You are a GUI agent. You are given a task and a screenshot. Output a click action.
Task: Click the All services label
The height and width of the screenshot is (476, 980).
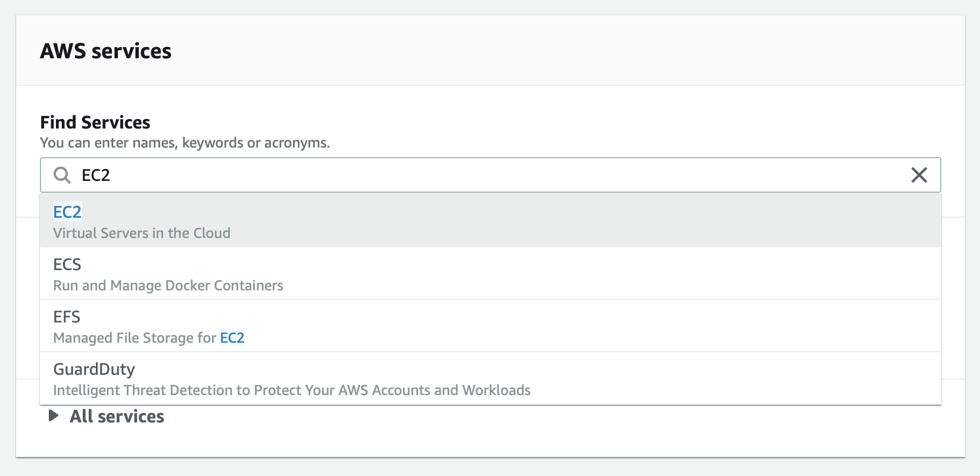[x=117, y=416]
